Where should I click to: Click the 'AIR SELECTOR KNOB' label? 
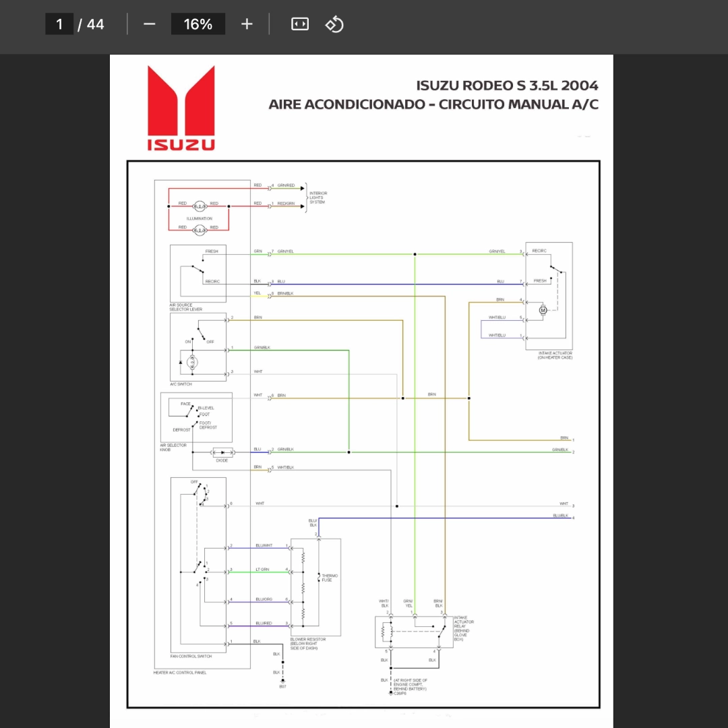pyautogui.click(x=173, y=448)
